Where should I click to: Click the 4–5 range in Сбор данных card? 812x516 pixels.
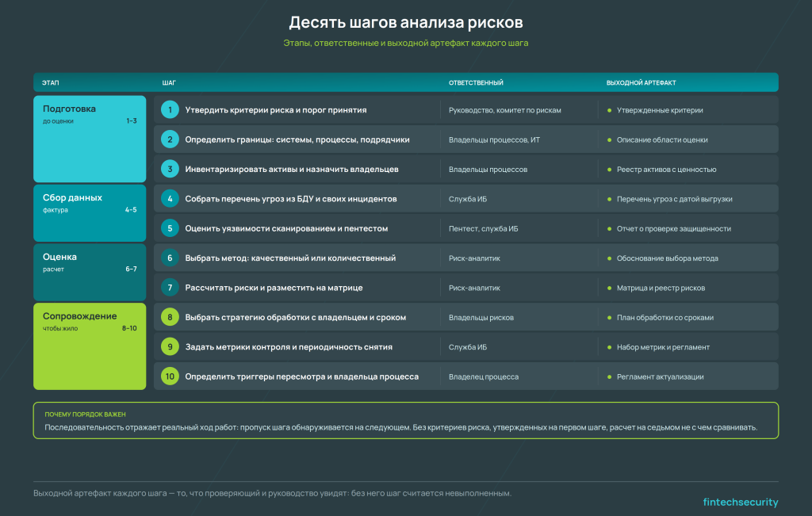131,210
